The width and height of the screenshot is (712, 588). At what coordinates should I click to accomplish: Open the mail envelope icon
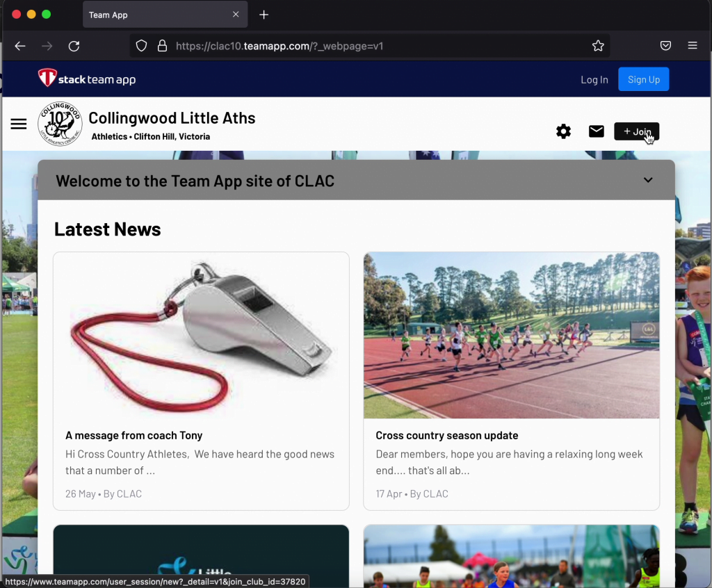point(596,131)
